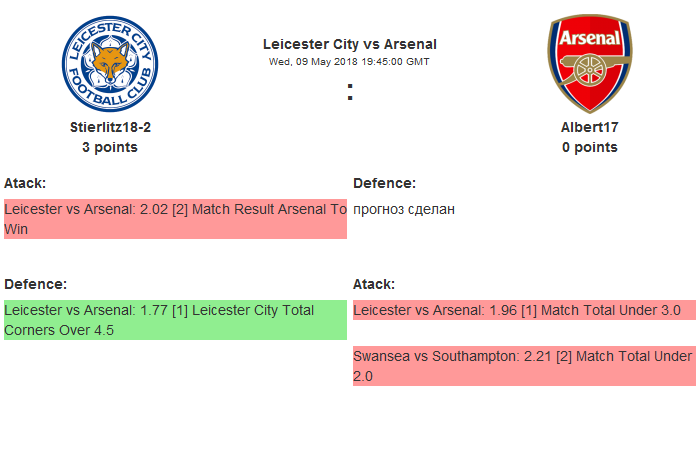
Task: Click the cannon on the Arsenal badge
Action: 589,70
